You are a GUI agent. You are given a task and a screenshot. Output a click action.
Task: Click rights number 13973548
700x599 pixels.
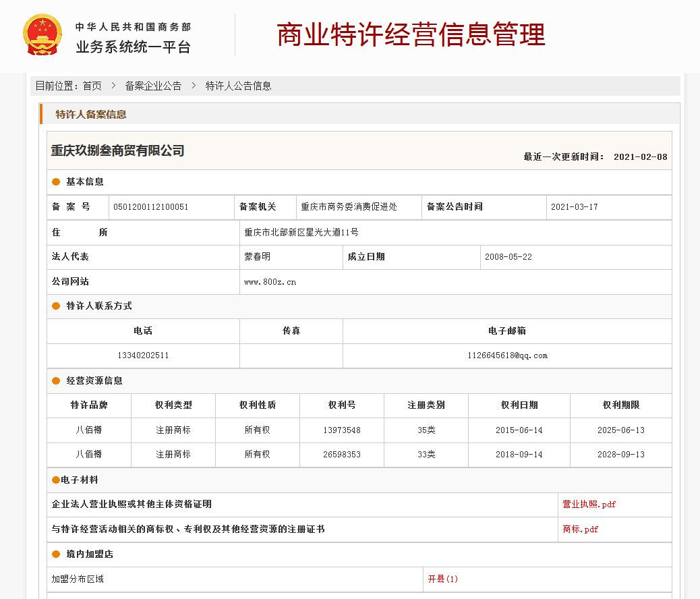(342, 430)
